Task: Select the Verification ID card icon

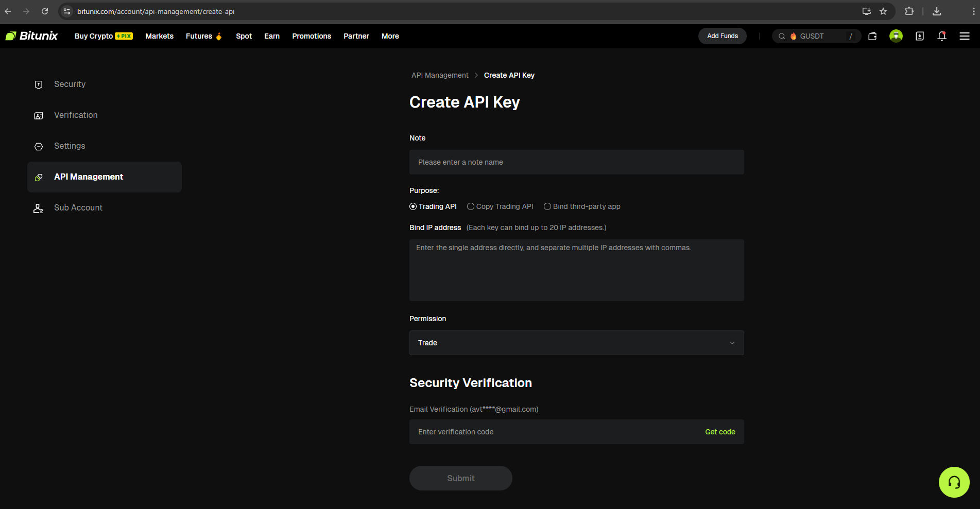Action: (38, 115)
